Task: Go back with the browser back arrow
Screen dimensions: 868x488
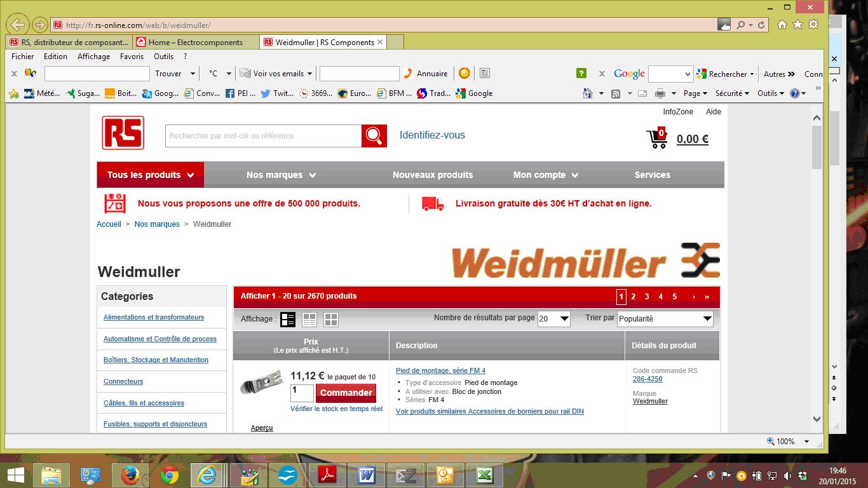Action: (x=18, y=25)
